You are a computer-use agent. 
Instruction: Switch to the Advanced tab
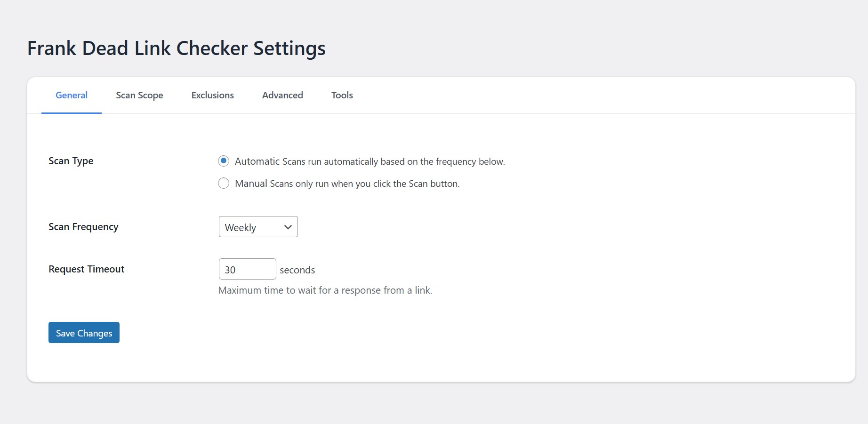282,95
